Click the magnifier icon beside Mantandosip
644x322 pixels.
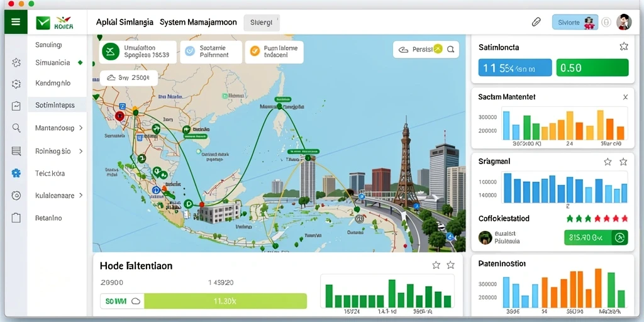(16, 128)
